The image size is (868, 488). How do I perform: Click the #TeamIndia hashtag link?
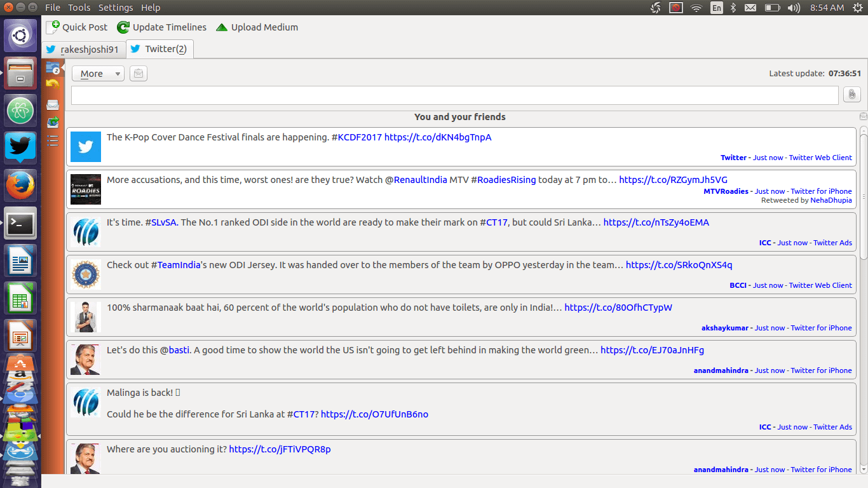coord(176,265)
